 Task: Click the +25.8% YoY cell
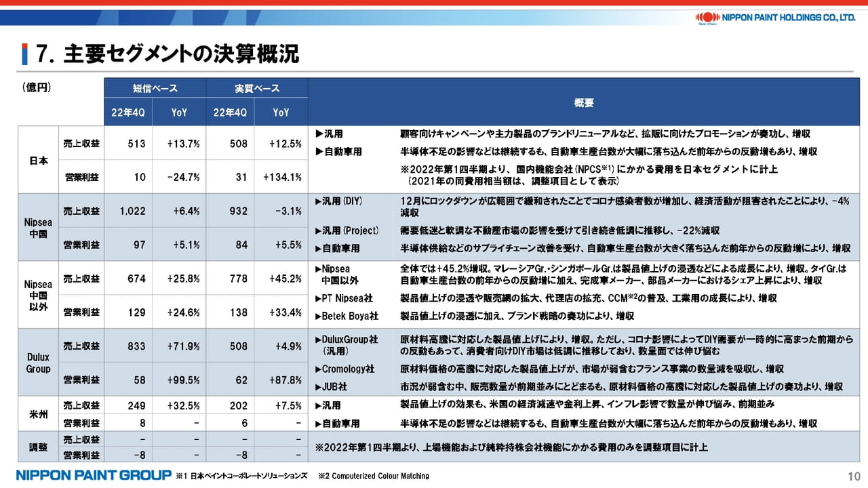click(x=179, y=278)
